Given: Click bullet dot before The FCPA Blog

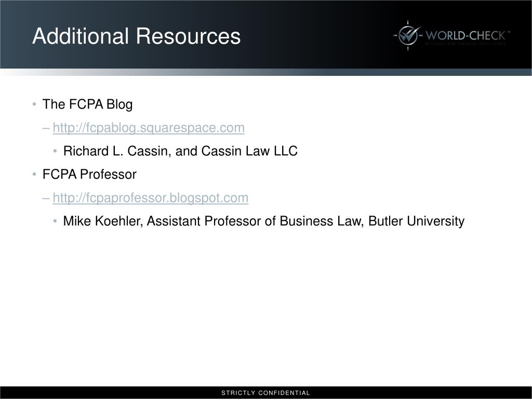Looking at the screenshot, I should coord(34,104).
